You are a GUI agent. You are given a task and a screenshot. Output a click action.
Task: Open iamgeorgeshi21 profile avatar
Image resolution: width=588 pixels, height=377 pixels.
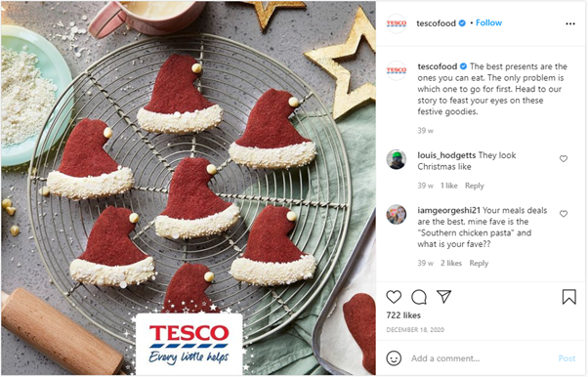pos(397,215)
